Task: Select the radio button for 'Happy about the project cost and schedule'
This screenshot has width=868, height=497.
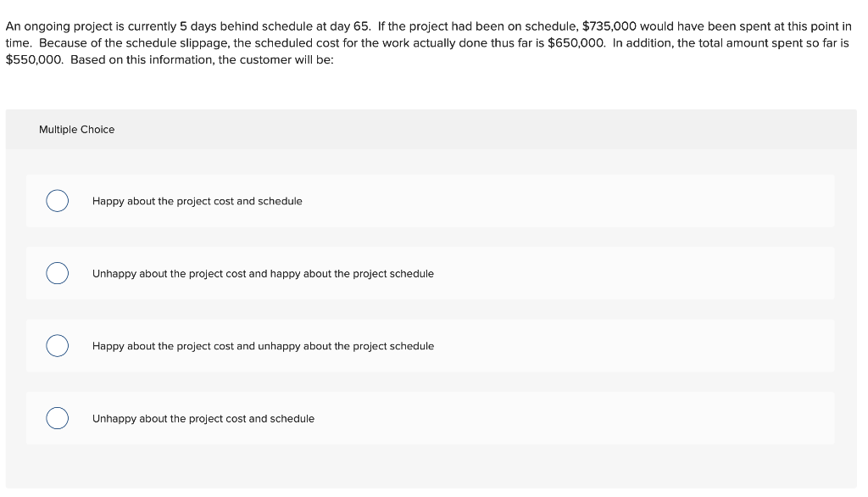Action: (x=57, y=201)
